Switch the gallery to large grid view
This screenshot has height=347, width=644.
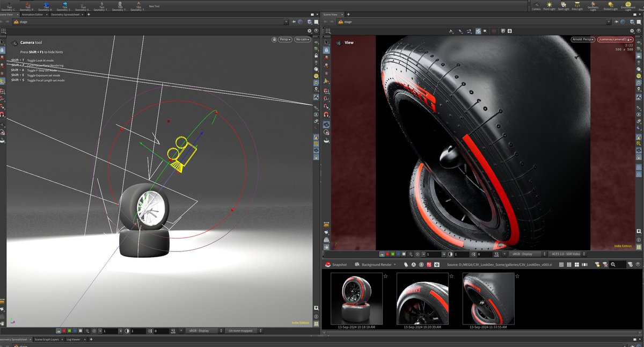[576, 265]
